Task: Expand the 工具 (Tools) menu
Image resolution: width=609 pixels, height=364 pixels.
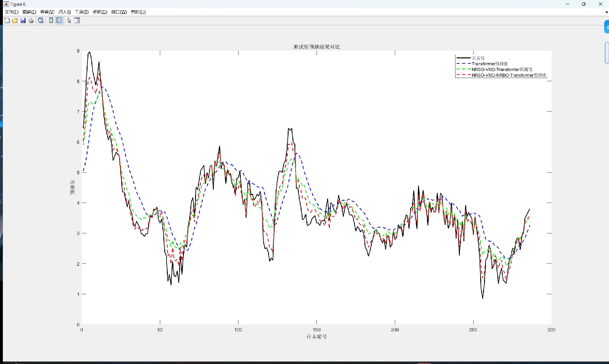Action: click(82, 12)
